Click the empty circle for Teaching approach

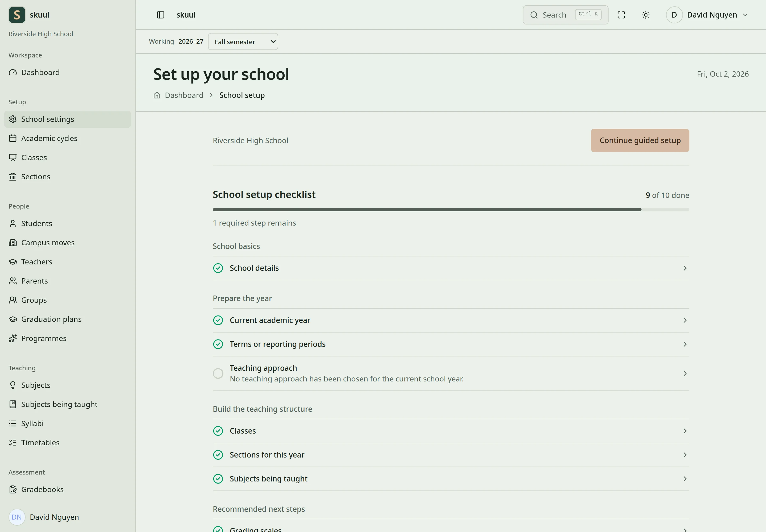218,373
